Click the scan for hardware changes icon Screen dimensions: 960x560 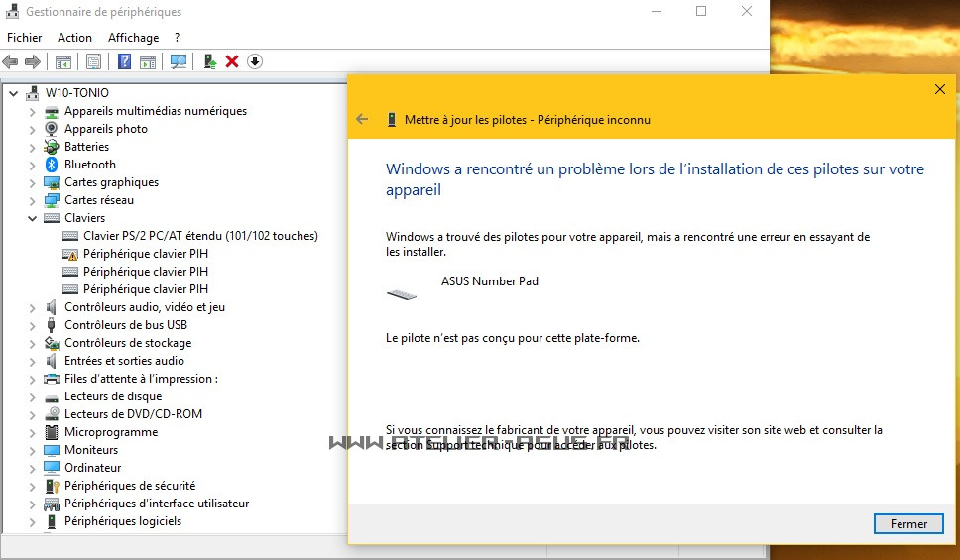[179, 61]
